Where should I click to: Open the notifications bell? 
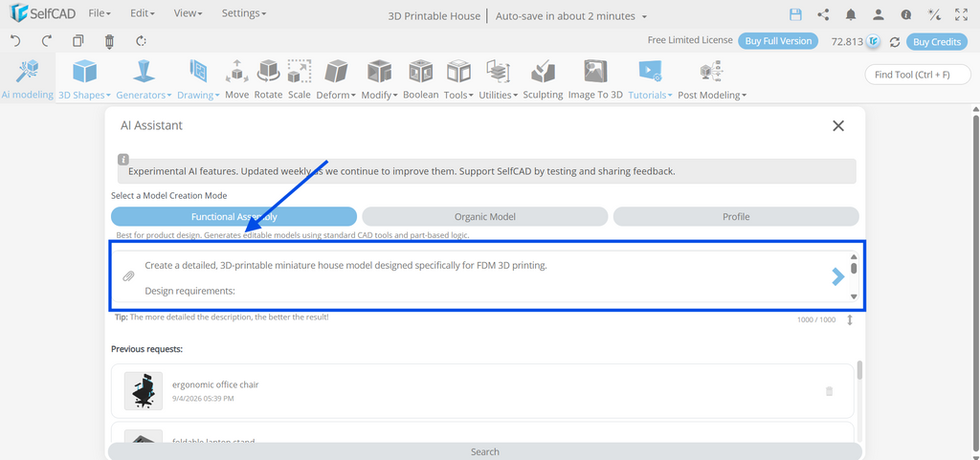pos(851,15)
